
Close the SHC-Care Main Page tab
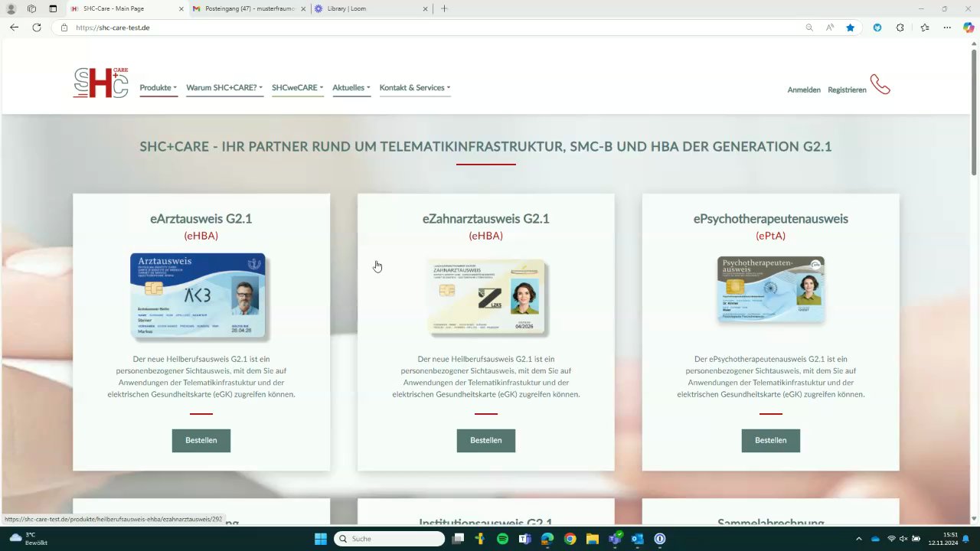180,8
